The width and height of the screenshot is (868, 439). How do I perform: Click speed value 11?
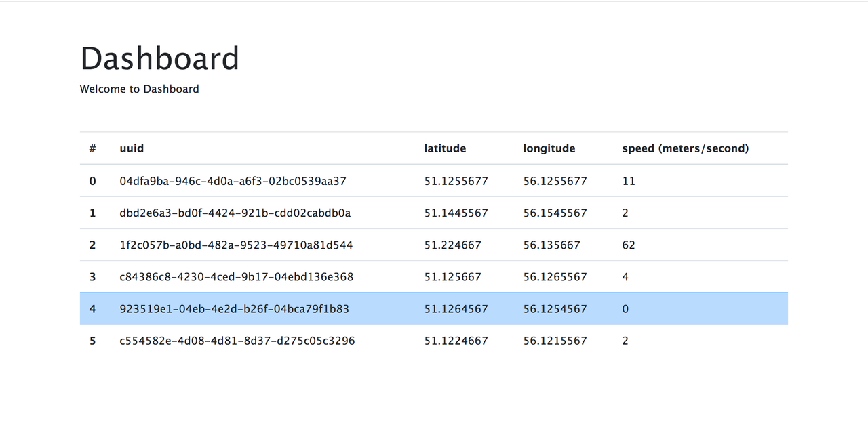pyautogui.click(x=629, y=181)
